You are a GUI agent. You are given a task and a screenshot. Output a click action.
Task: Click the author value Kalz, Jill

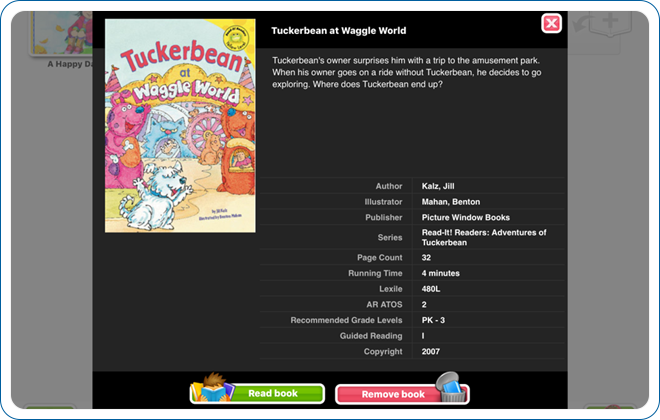point(438,186)
